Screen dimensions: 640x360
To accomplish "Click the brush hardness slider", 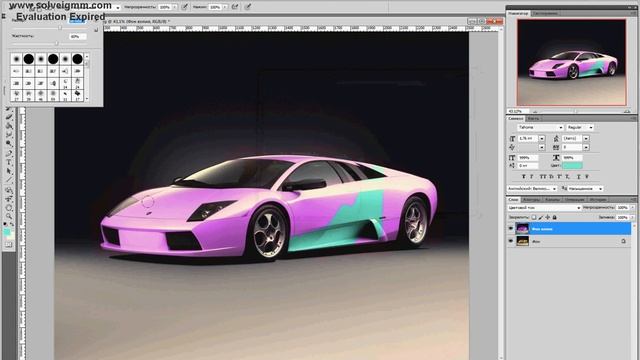I will pyautogui.click(x=57, y=43).
